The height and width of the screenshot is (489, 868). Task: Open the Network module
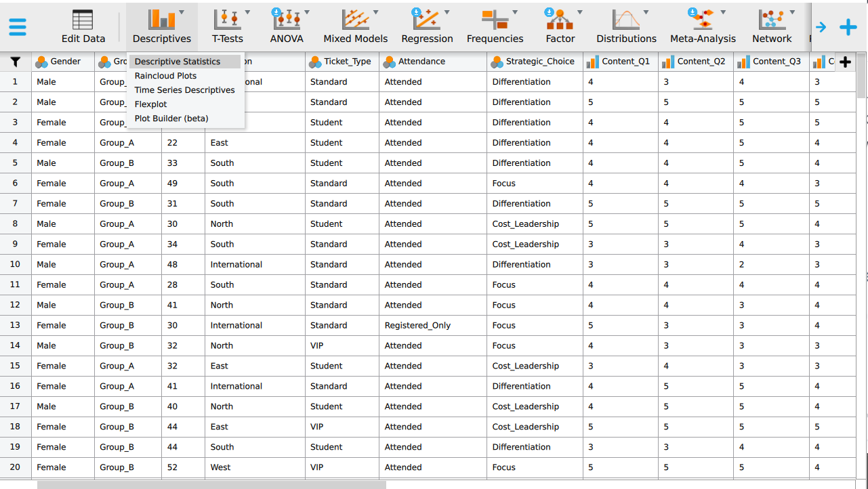(772, 26)
